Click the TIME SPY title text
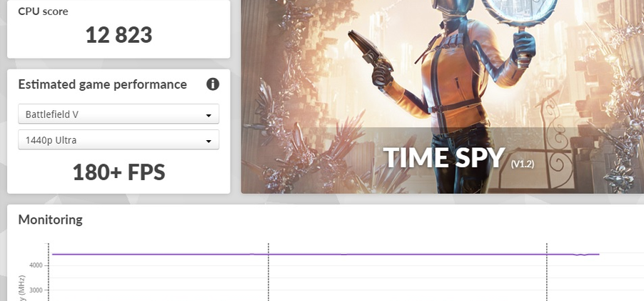Screen dimensions: 644x301 pyautogui.click(x=444, y=157)
